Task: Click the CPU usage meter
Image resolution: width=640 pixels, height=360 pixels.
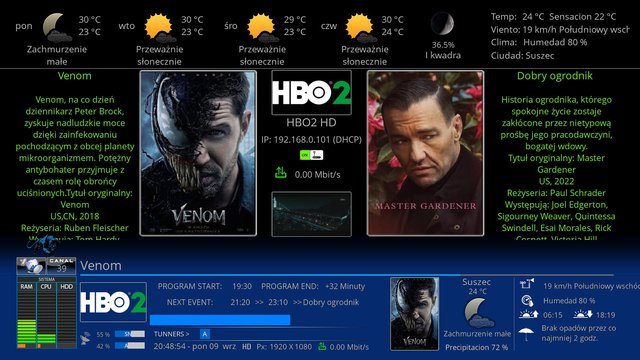Action: pyautogui.click(x=46, y=316)
